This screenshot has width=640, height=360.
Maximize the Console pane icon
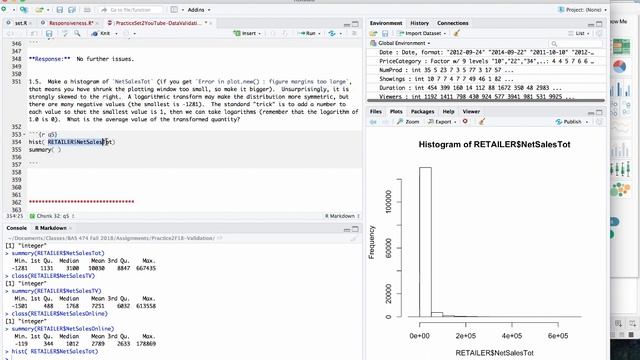coord(356,229)
